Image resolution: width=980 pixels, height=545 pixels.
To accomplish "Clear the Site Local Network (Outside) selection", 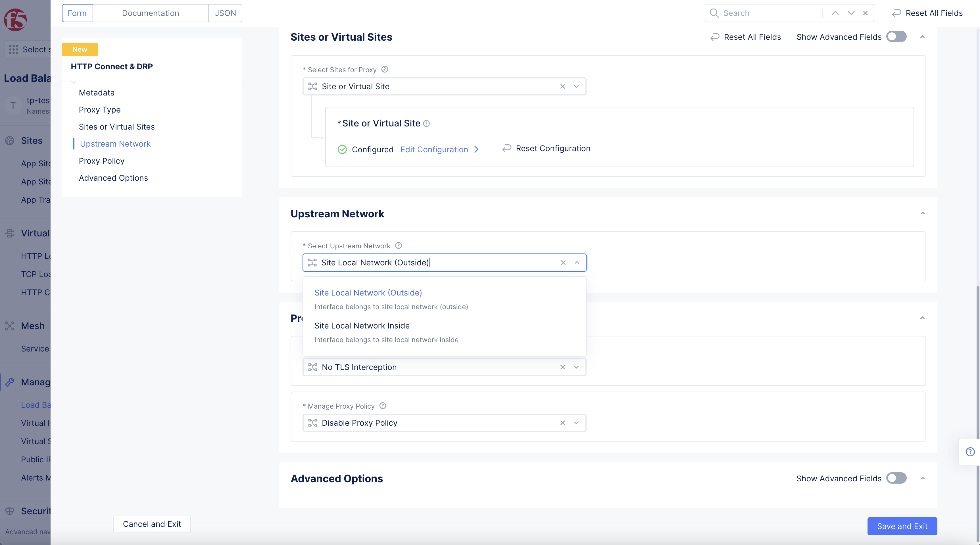I will (563, 263).
